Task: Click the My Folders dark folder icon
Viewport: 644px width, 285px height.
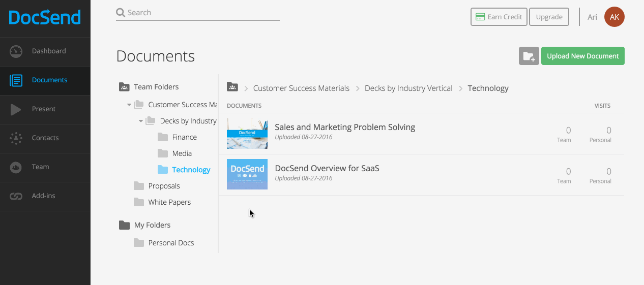Action: coord(124,225)
